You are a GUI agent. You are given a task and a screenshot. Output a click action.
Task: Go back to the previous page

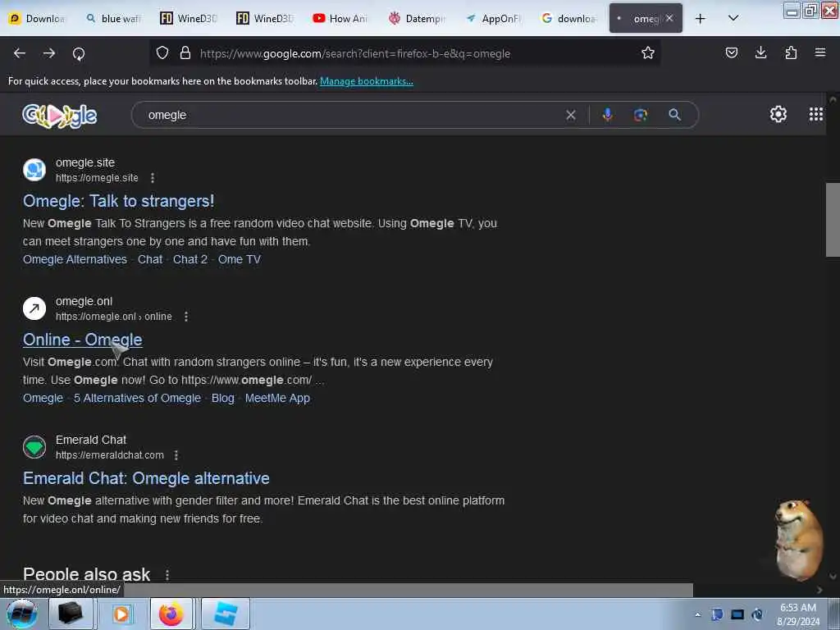point(20,53)
